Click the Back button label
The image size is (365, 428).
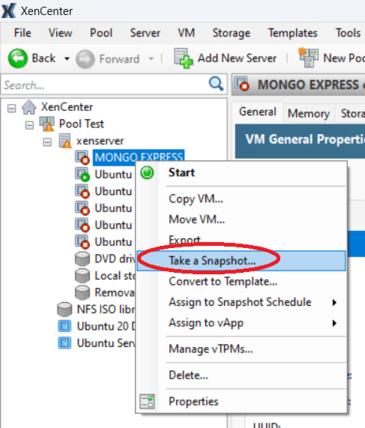43,58
